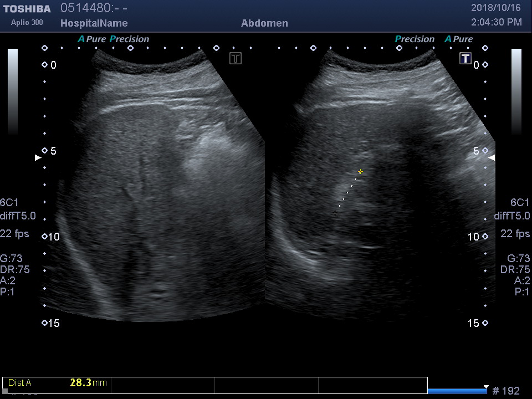The width and height of the screenshot is (532, 399).
Task: Click the G:73 gain value on right side
Action: point(519,259)
